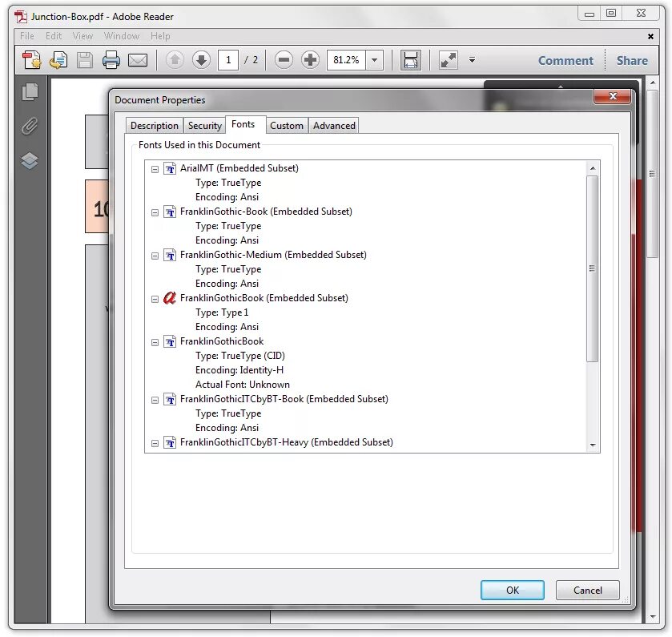The height and width of the screenshot is (637, 672).
Task: Select the ArialMT (Embedded Subset) row
Action: coord(239,168)
